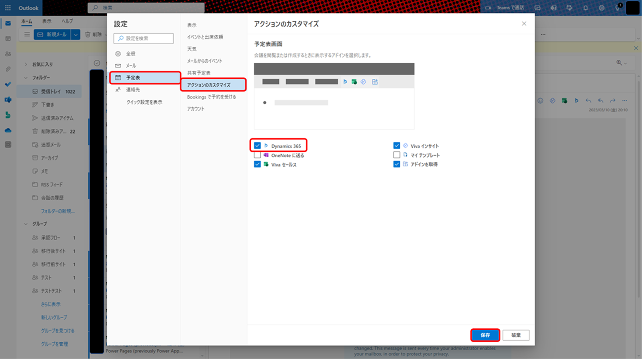This screenshot has height=361, width=644.
Task: Click the select-all circle above message list
Action: (x=97, y=63)
